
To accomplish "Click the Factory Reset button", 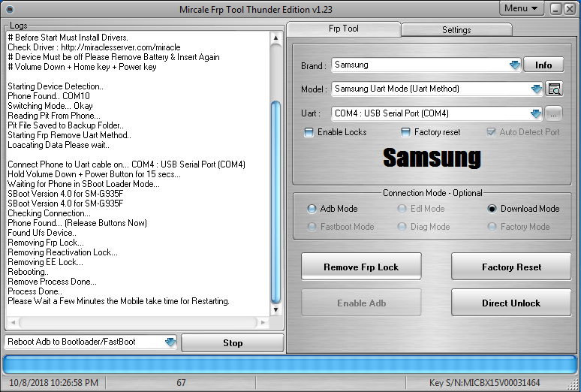I will coord(511,267).
